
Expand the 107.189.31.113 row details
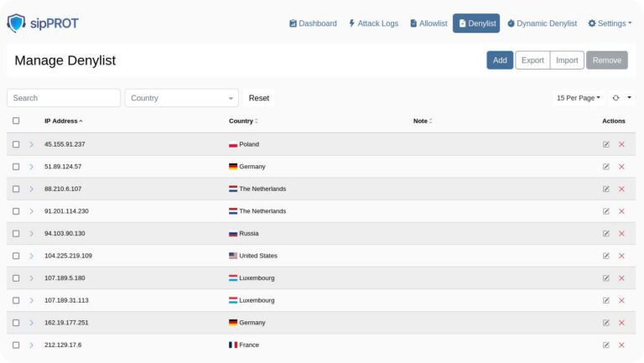[x=31, y=300]
